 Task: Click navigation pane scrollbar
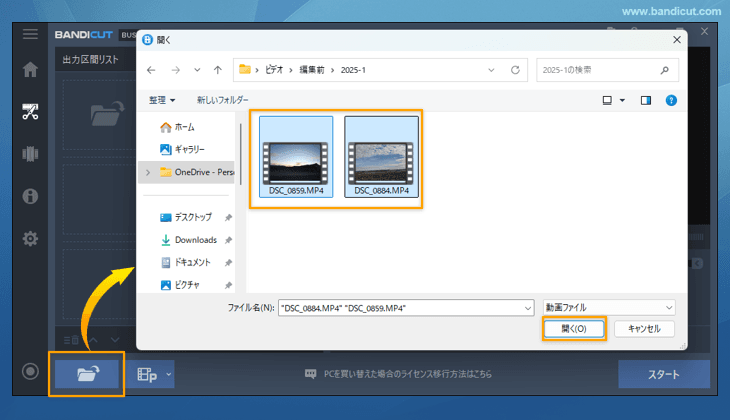[x=241, y=154]
